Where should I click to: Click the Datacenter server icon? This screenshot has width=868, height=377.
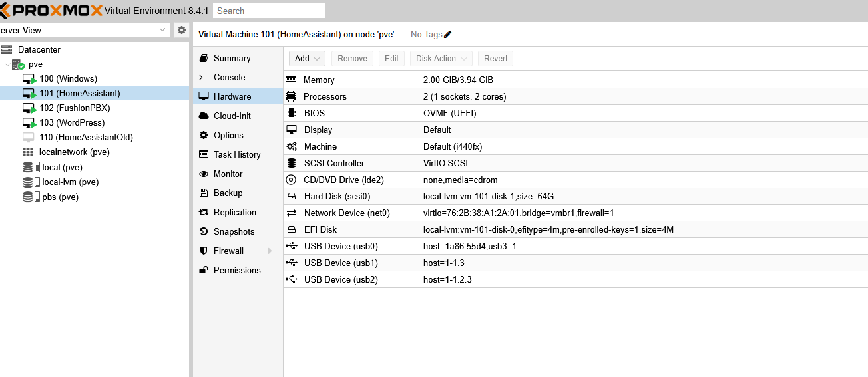coord(7,49)
